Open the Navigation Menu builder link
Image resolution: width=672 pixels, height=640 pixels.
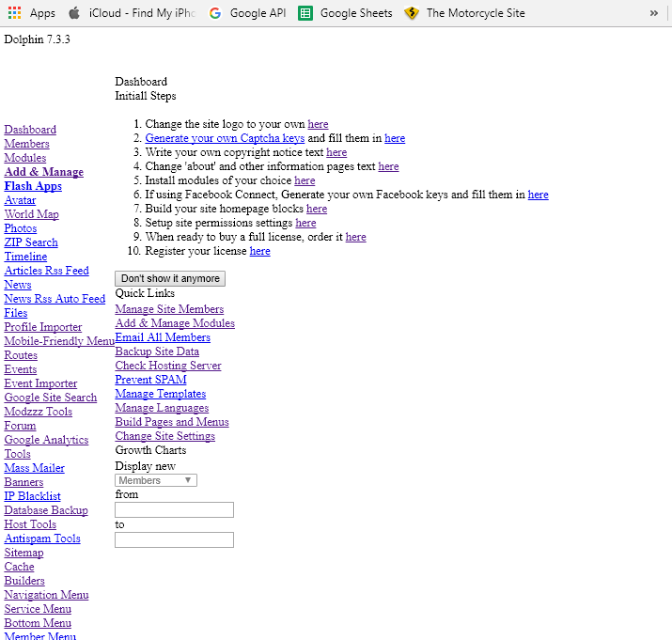coord(46,595)
